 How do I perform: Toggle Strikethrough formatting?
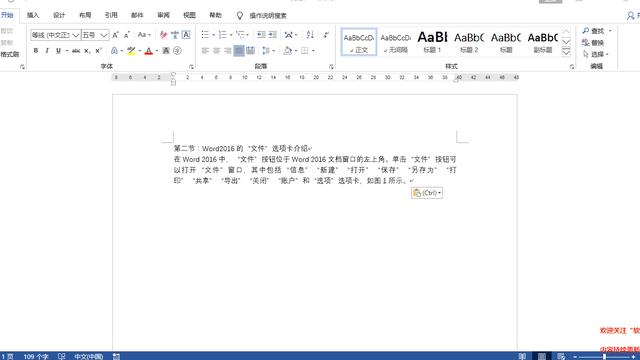coord(76,51)
